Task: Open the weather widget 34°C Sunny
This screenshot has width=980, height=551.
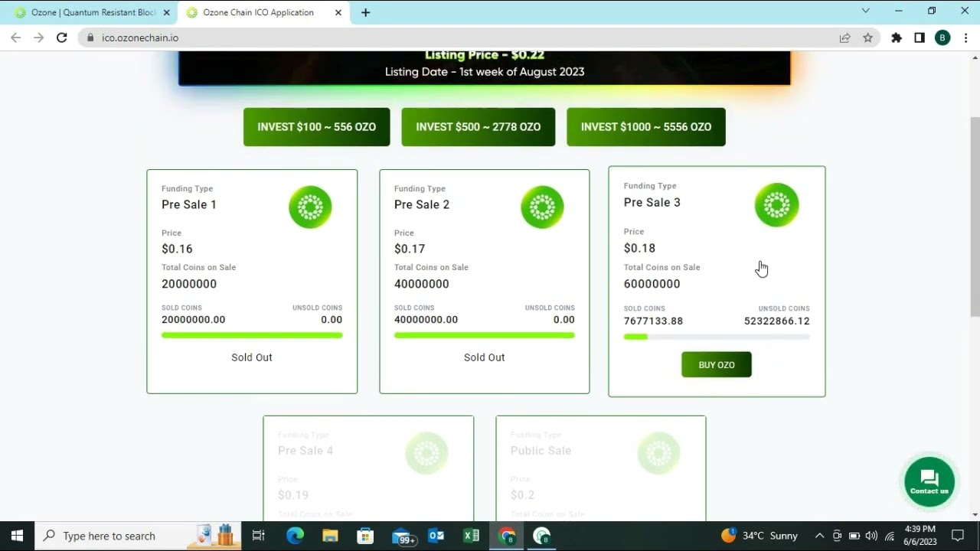Action: point(759,536)
